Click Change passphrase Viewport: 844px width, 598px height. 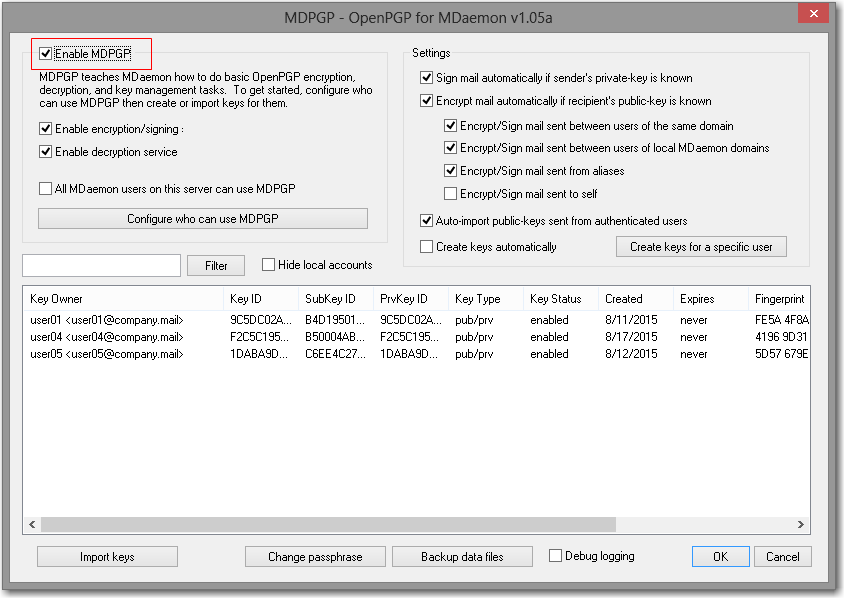(x=315, y=556)
